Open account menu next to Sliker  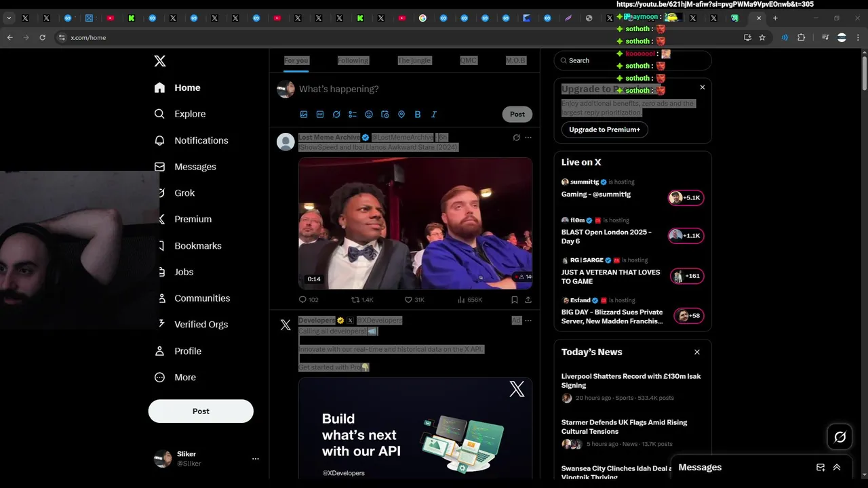(256, 459)
